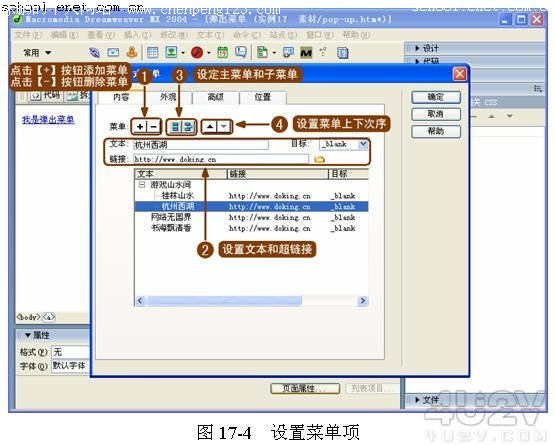Open the 常用 insert bar category dropdown
The image size is (555, 445).
pos(37,53)
